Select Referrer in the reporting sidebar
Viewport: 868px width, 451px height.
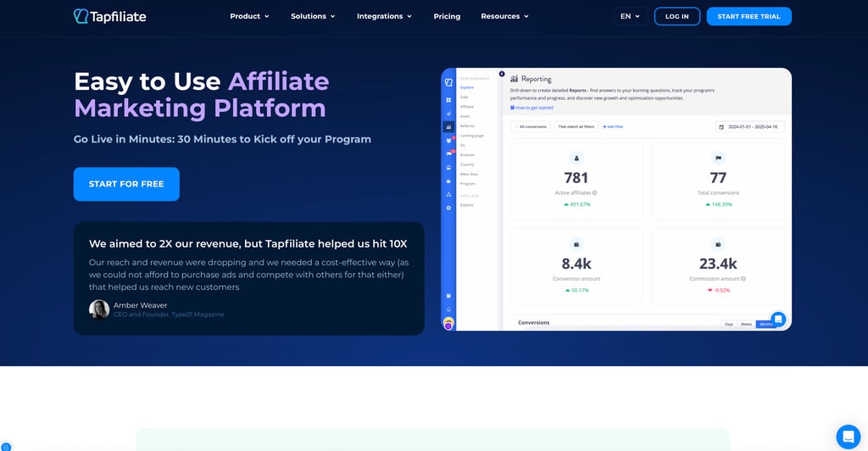point(467,125)
